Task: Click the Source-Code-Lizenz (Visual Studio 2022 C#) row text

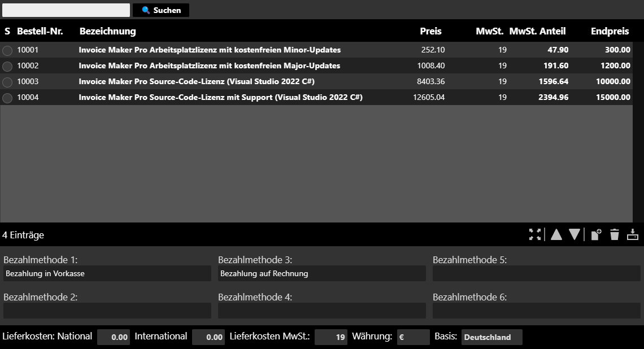Action: click(197, 81)
